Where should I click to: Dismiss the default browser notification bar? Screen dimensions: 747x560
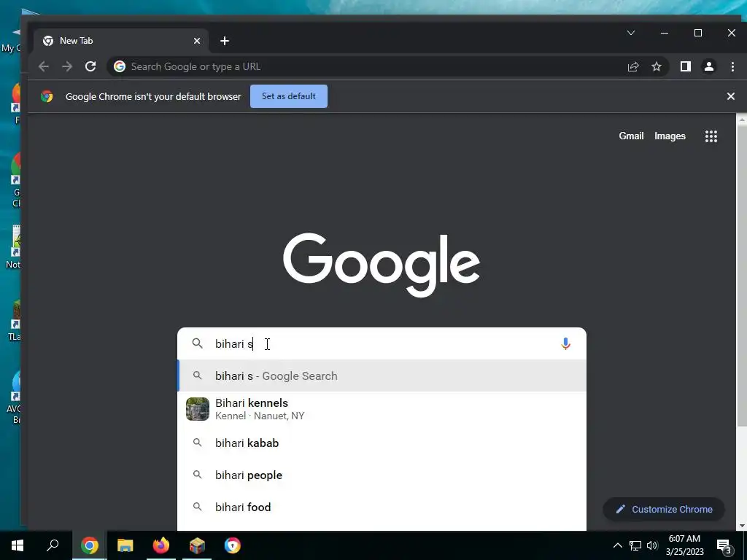coord(731,96)
